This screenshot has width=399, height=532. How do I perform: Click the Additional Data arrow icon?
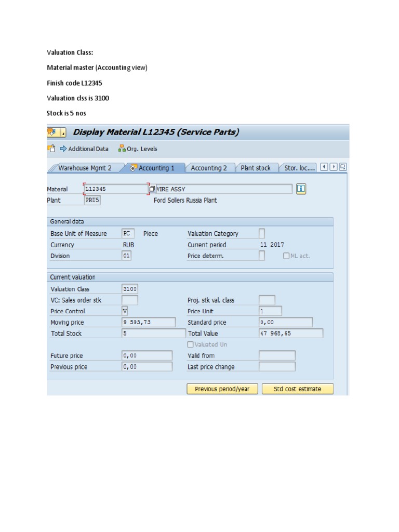63,149
